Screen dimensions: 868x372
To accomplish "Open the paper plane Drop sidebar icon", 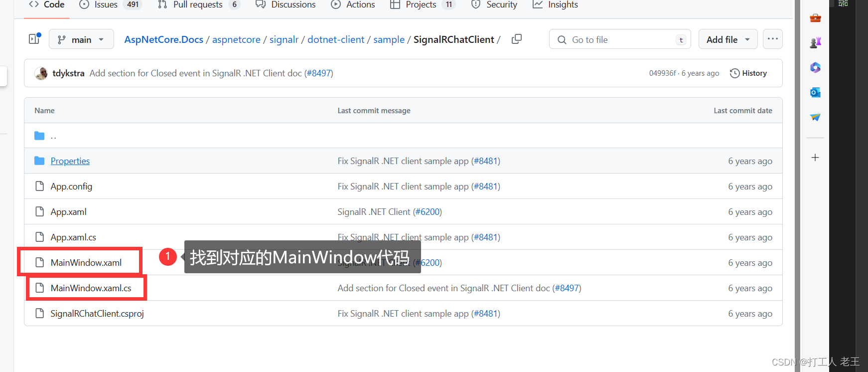I will [x=815, y=117].
